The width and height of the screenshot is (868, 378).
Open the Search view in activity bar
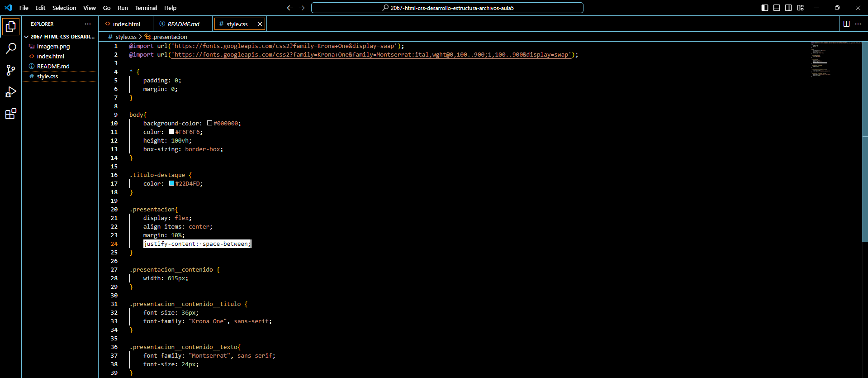(x=11, y=48)
